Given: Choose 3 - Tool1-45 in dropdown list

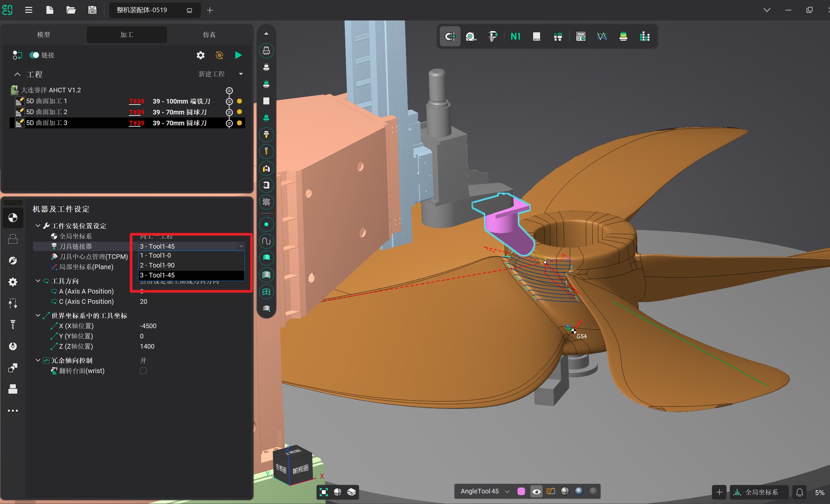Looking at the screenshot, I should (191, 275).
